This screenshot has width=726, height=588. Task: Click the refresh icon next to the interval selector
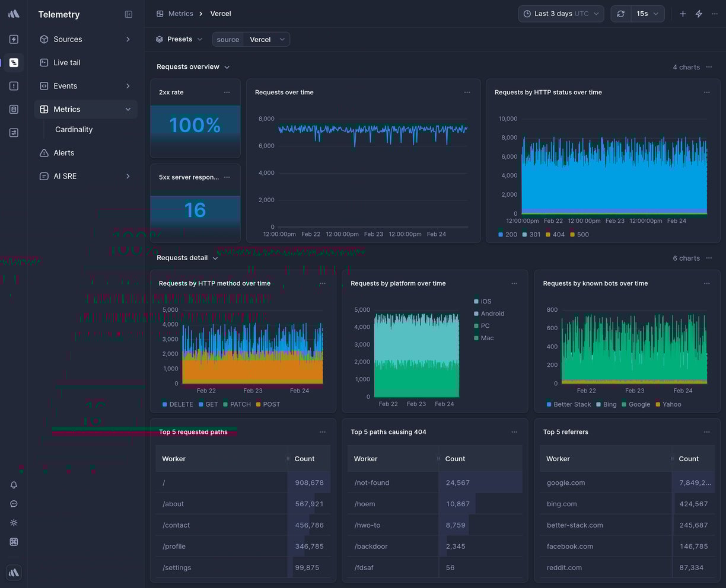point(620,13)
